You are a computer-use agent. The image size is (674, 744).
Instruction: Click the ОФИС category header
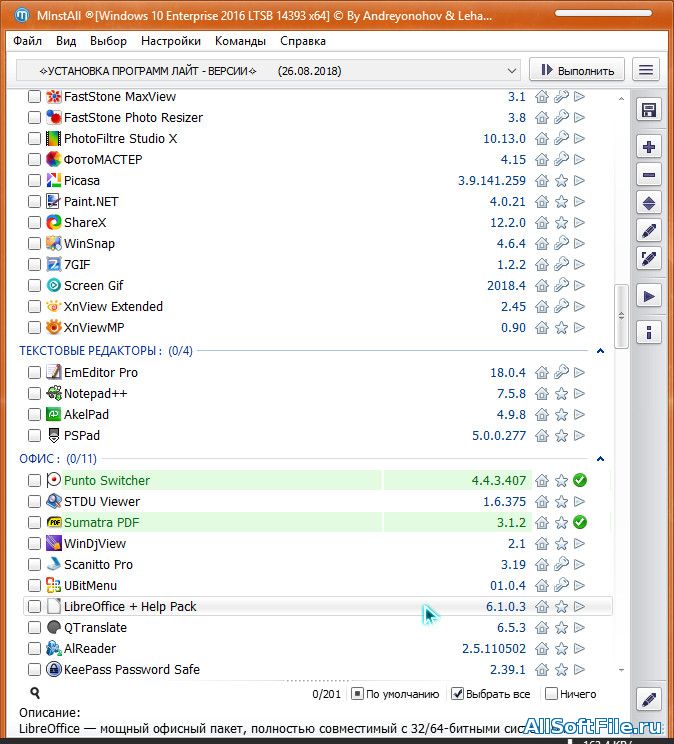58,459
